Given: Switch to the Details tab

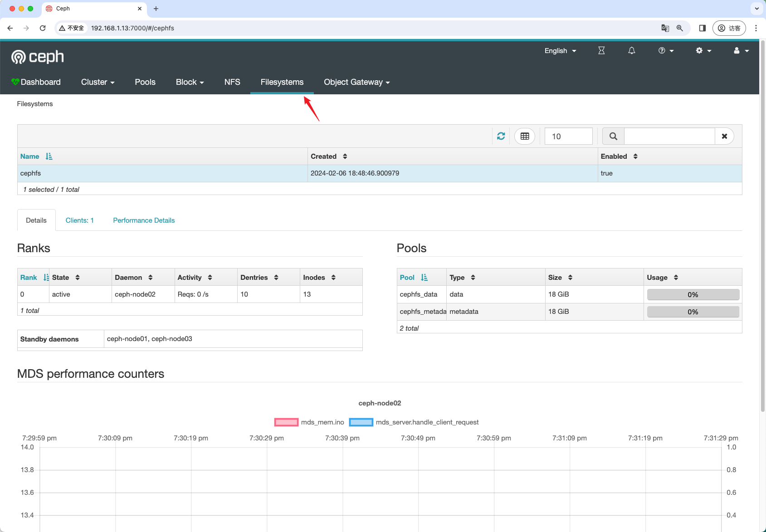Looking at the screenshot, I should coord(36,220).
